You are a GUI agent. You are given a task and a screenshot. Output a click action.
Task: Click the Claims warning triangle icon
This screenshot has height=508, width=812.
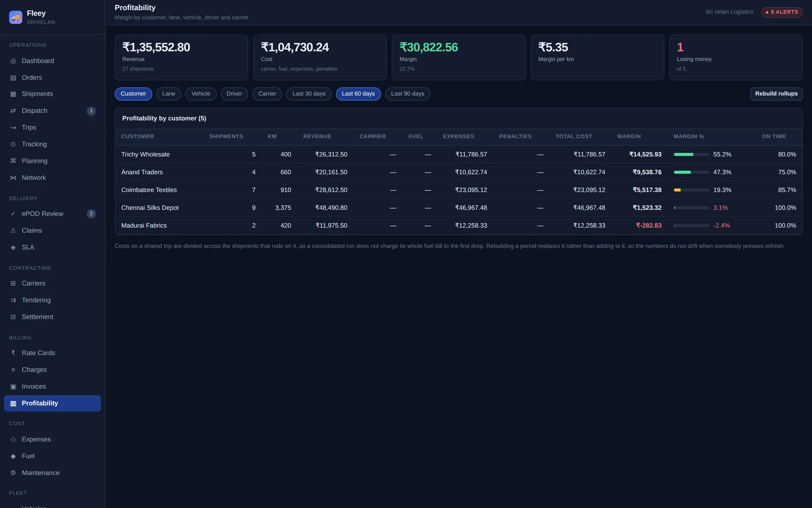[x=13, y=231]
